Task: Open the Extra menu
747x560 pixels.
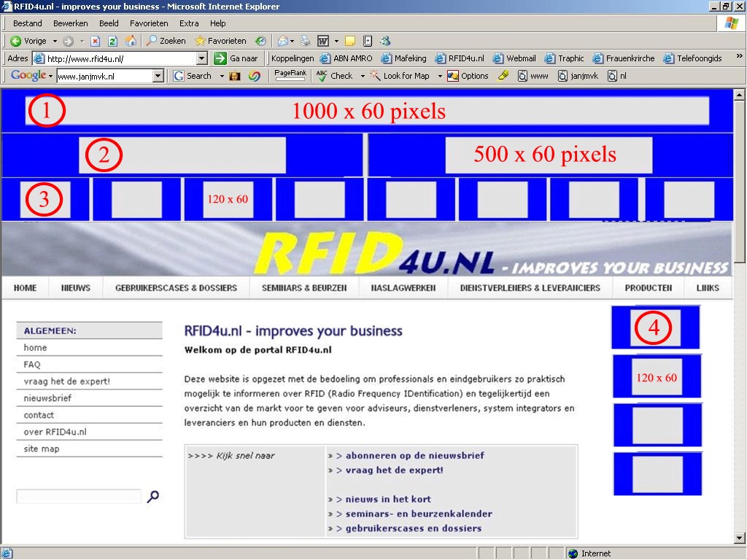Action: tap(189, 23)
